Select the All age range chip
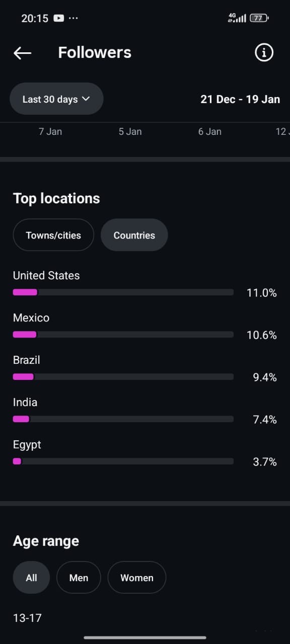The image size is (290, 644). [31, 578]
